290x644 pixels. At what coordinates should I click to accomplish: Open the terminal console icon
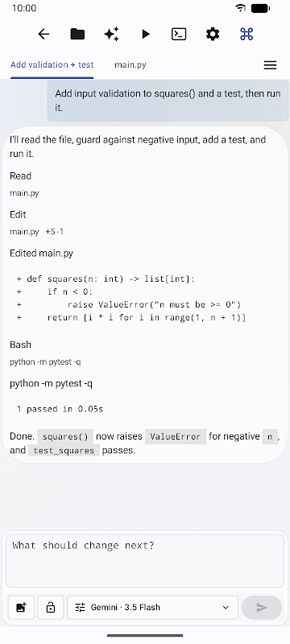(179, 34)
